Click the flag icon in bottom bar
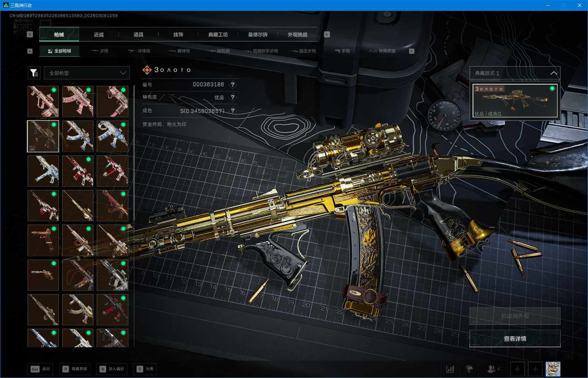Viewport: 588px width, 378px height. point(469,369)
